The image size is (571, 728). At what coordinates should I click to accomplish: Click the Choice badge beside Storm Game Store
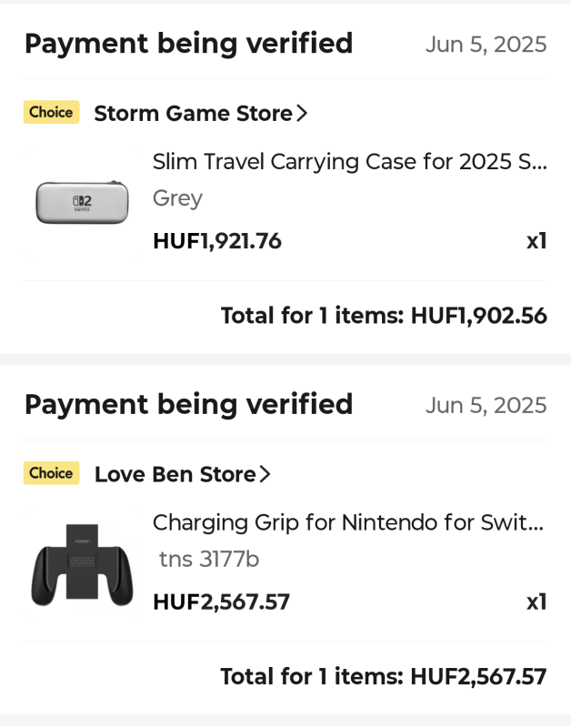click(x=52, y=112)
